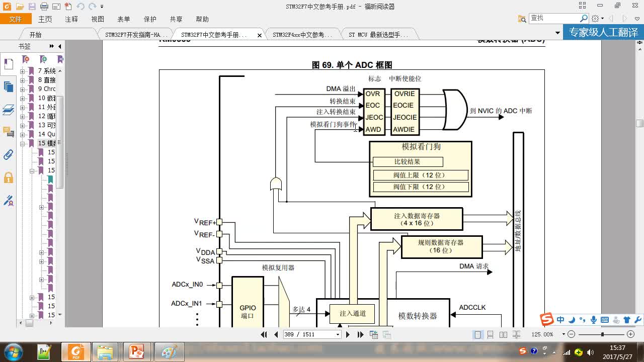
Task: Go to the next page arrow
Action: tap(348, 334)
